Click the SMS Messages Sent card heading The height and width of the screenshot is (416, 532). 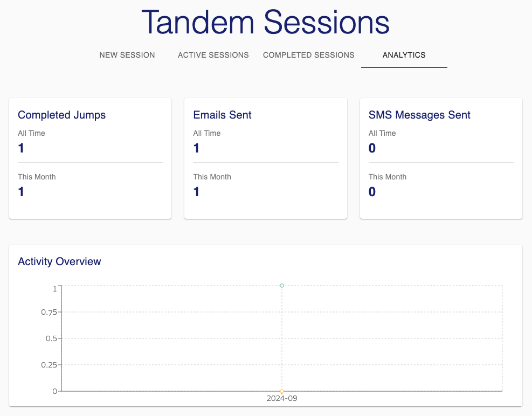tap(419, 115)
